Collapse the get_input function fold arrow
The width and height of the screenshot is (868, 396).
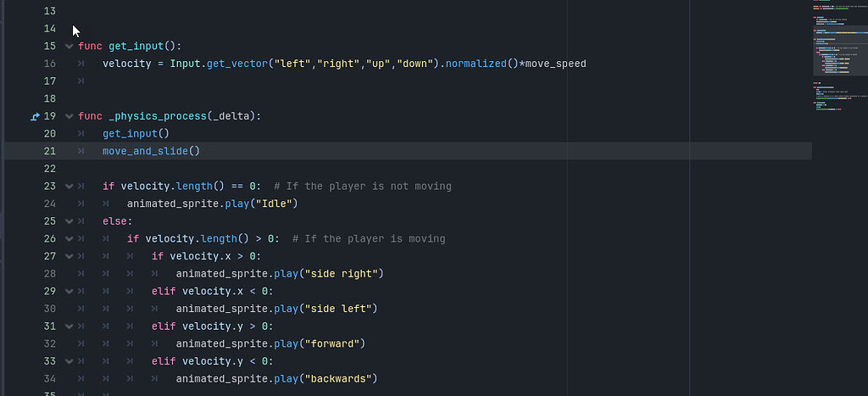point(70,46)
